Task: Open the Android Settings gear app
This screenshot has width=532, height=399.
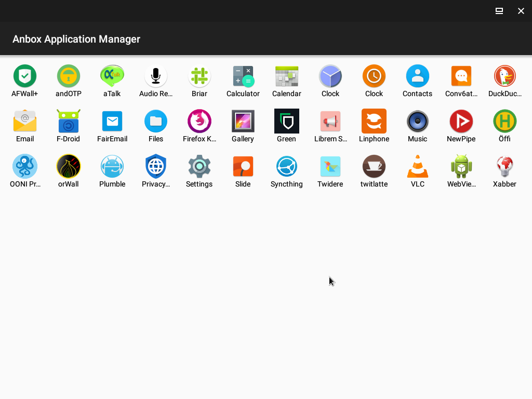Action: [x=199, y=167]
